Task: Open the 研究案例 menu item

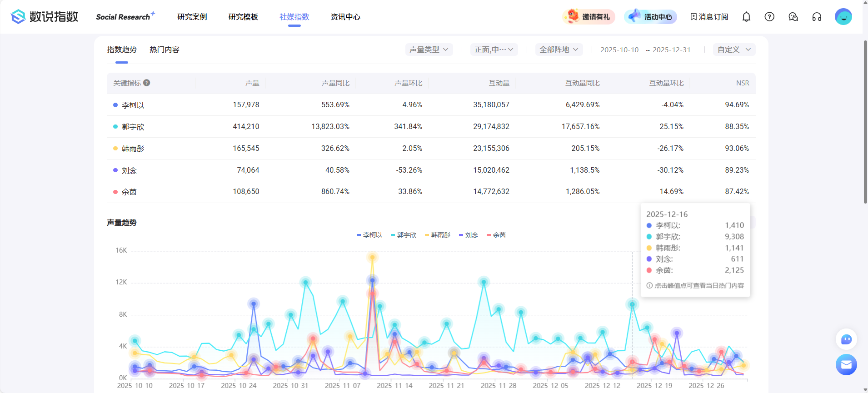Action: (192, 17)
